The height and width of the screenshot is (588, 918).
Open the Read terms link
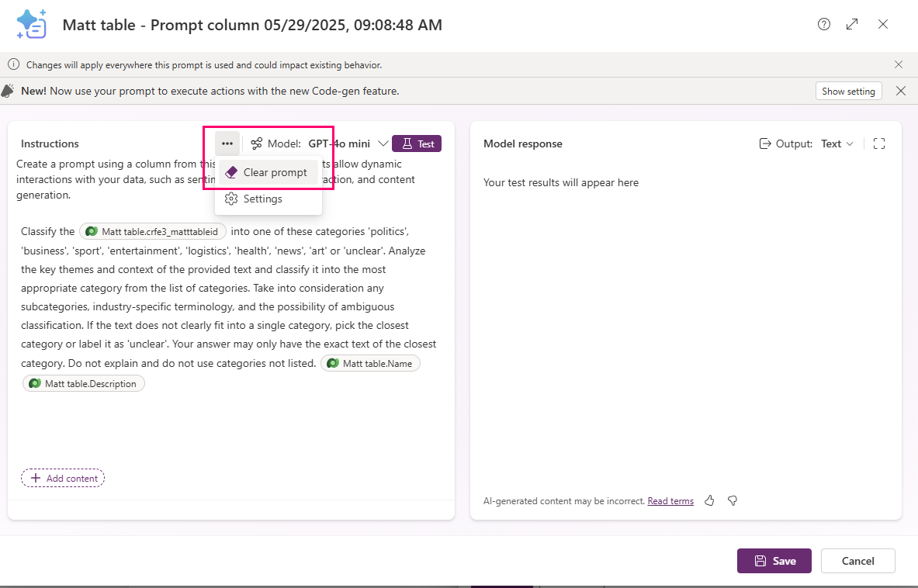670,500
